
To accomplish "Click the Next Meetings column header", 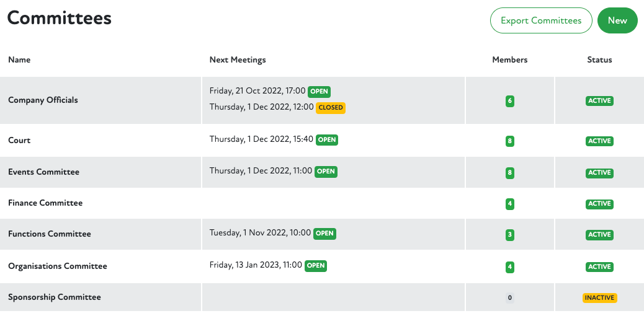I will [238, 60].
